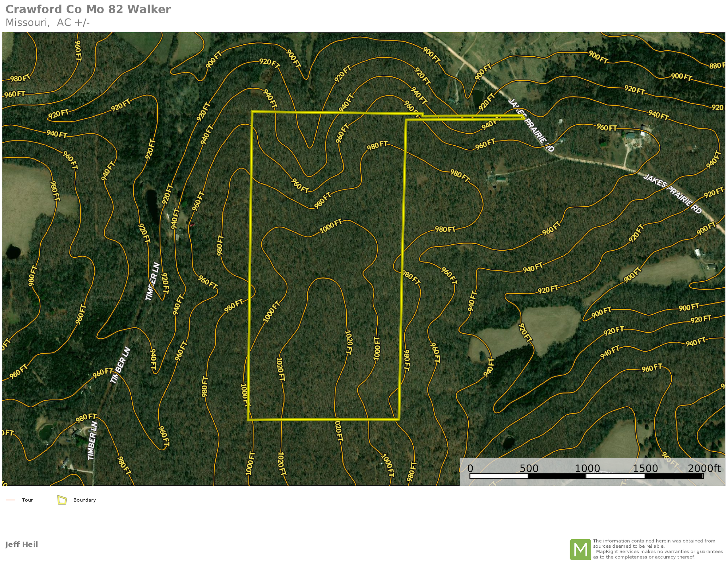Click the 2000ft scale bar label
This screenshot has width=728, height=563.
704,468
